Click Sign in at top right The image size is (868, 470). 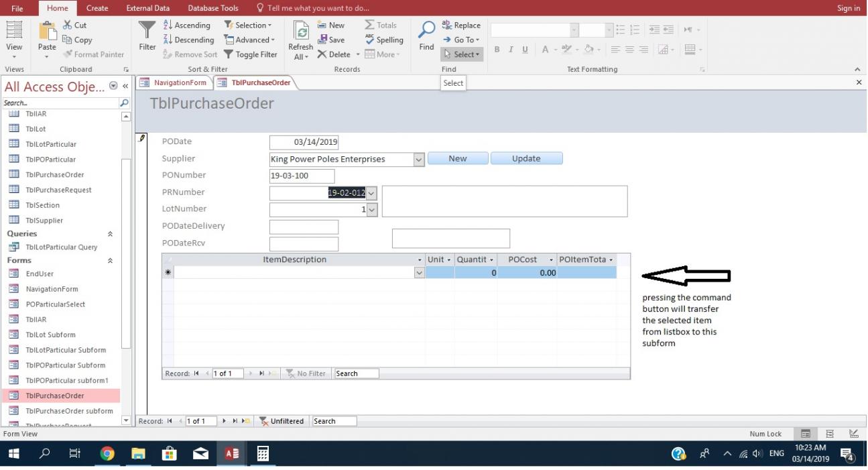848,8
